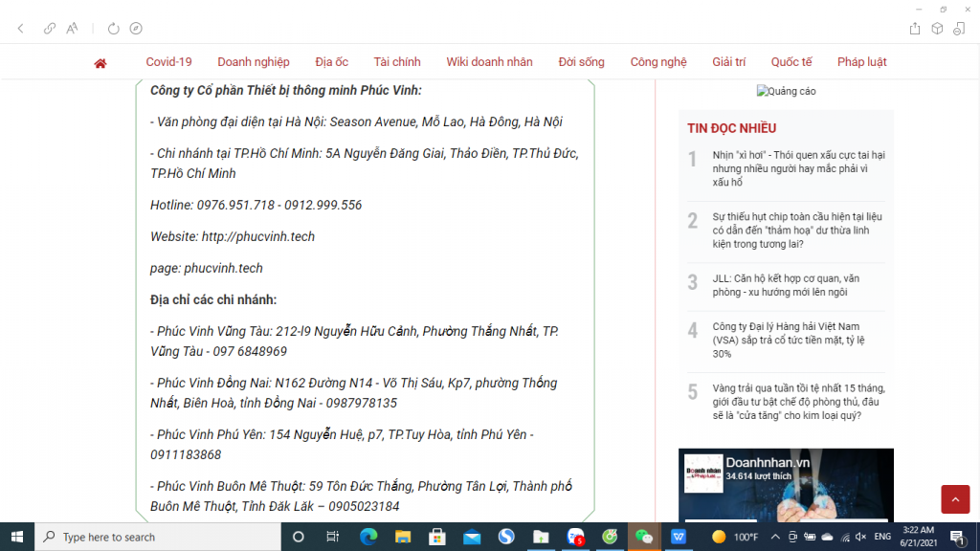Click the red scroll-to-top button

[x=955, y=499]
